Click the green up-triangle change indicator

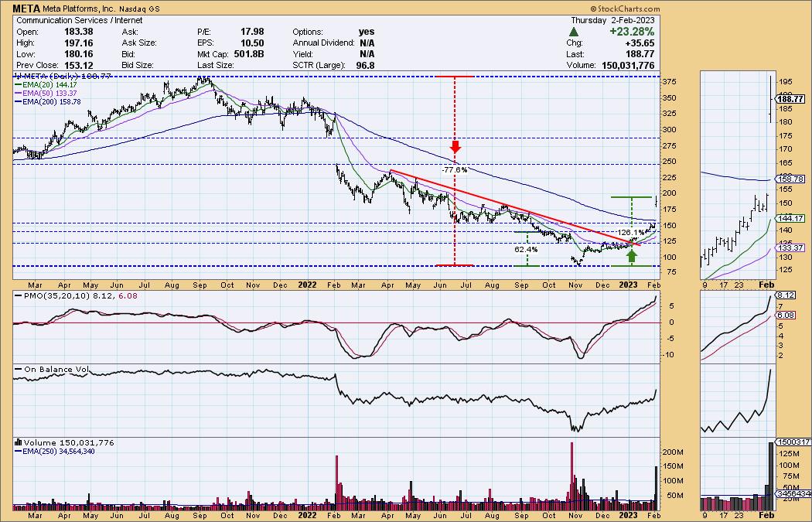click(574, 32)
